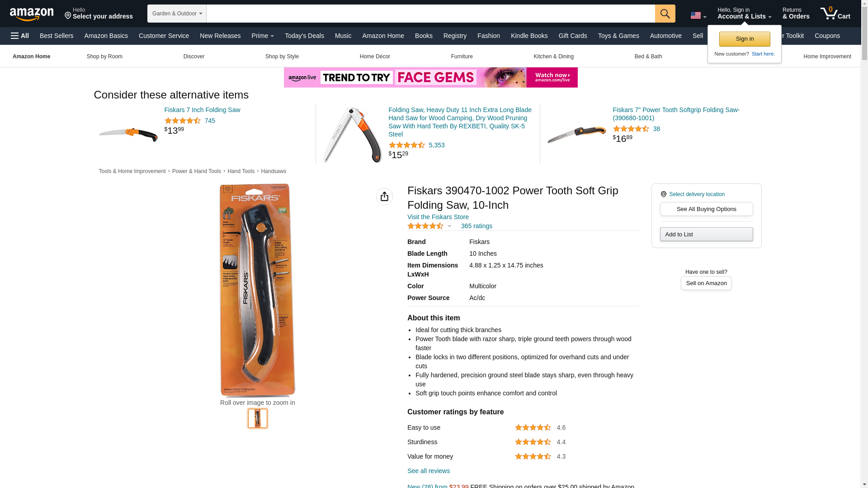The image size is (868, 488).
Task: Select the product thumbnail below main image
Action: [x=258, y=418]
